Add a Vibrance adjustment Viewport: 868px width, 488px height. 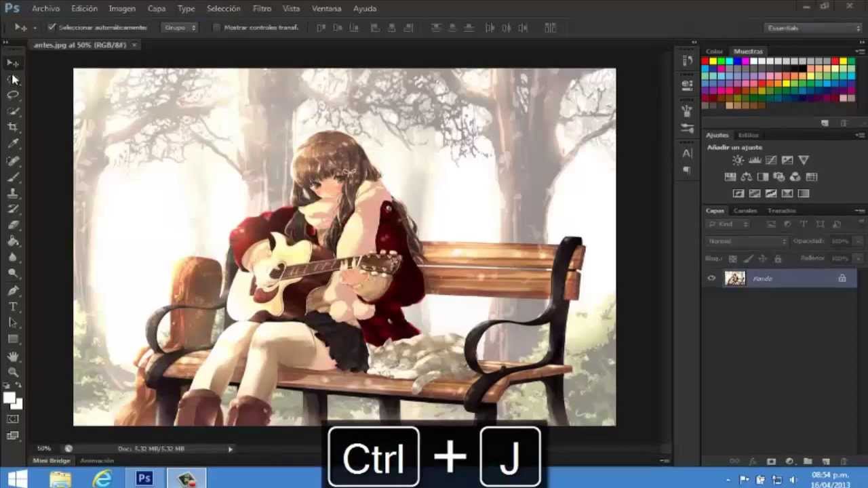[x=804, y=161]
